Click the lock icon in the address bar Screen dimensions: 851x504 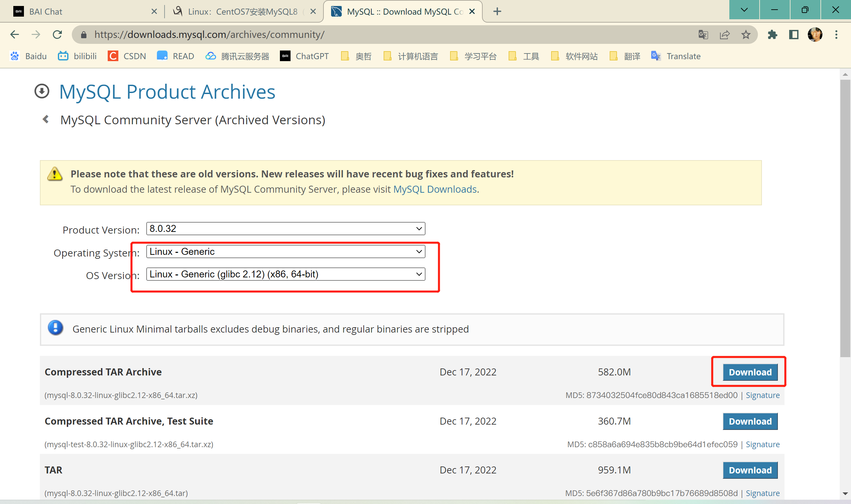click(x=83, y=35)
